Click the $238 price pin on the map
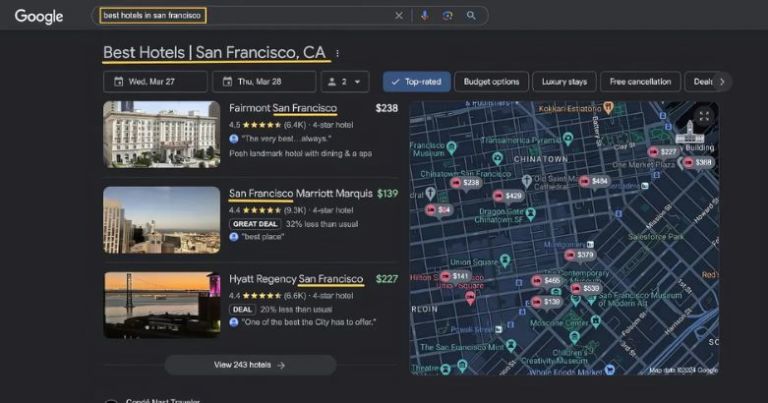This screenshot has height=403, width=768. 466,183
